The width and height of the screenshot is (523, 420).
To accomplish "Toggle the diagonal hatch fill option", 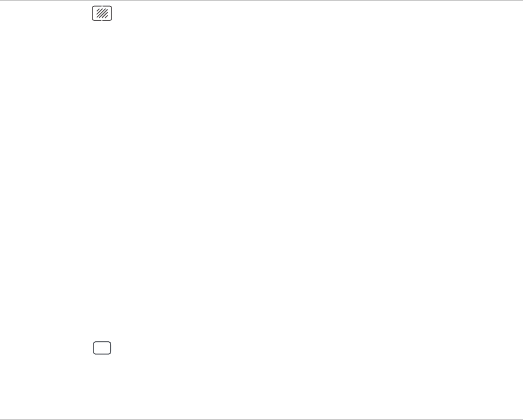I will (102, 13).
